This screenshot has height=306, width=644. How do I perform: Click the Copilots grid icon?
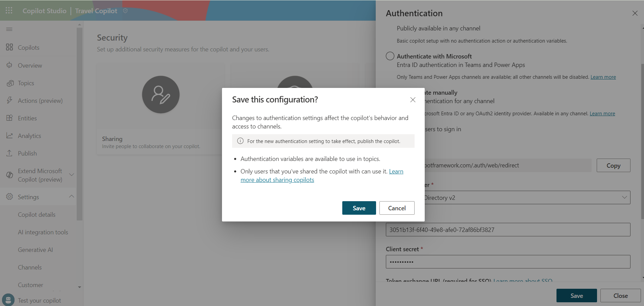click(9, 47)
